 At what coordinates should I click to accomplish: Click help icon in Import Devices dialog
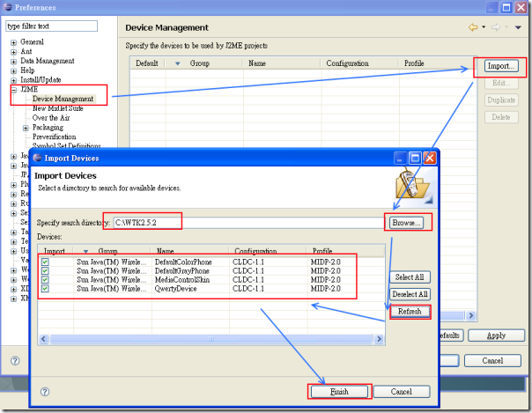click(45, 392)
